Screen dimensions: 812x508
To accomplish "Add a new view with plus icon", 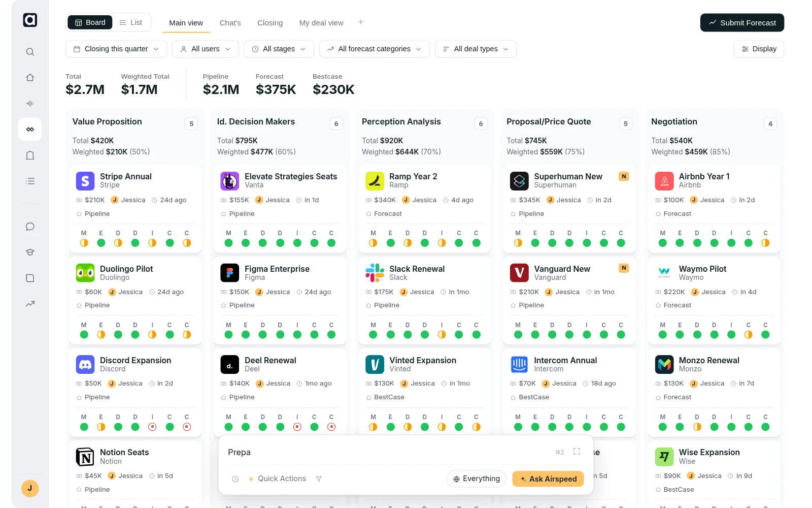I will 361,22.
